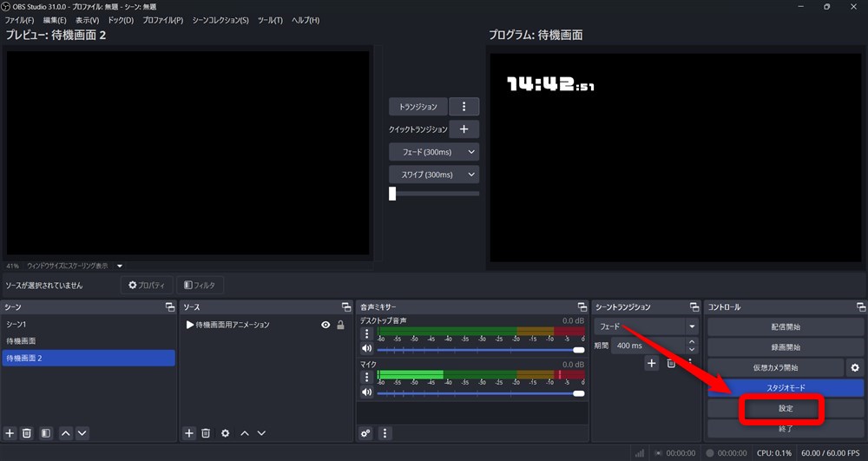Select scene シーン1
Screen dimensions: 868x461
pos(89,325)
